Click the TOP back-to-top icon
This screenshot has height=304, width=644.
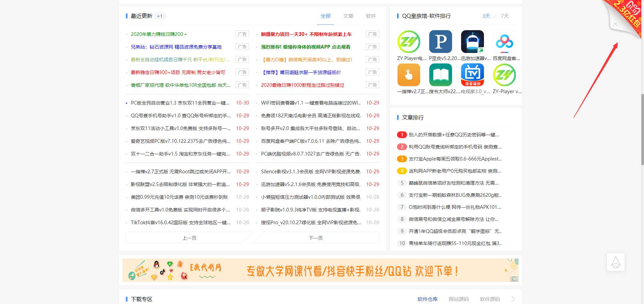tap(616, 262)
